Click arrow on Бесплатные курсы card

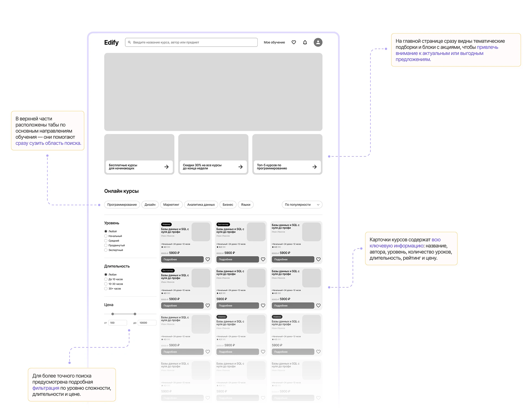pos(166,167)
